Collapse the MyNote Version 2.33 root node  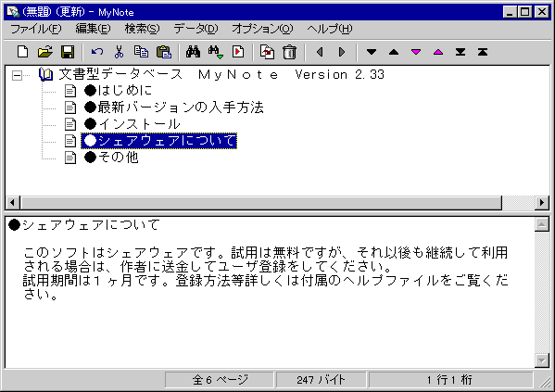pyautogui.click(x=17, y=75)
